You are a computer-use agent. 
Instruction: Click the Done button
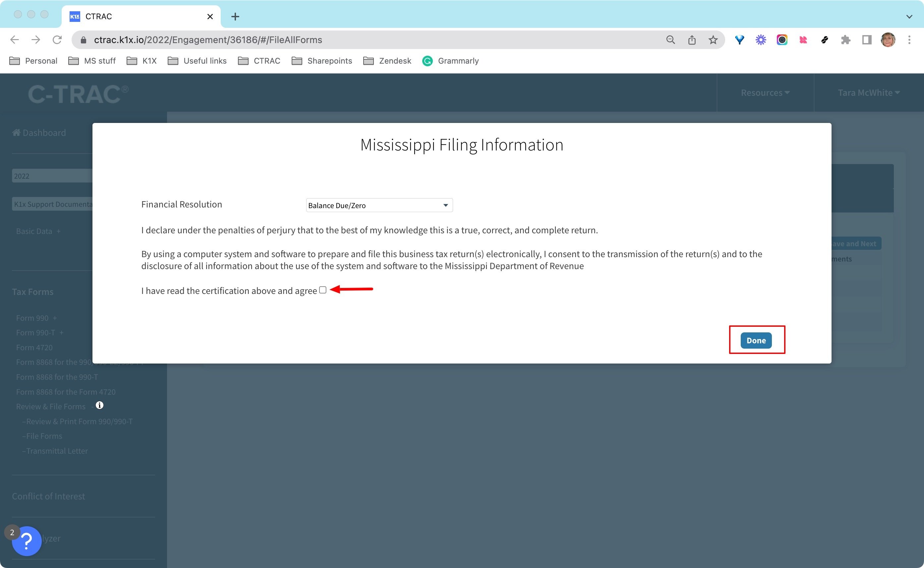pyautogui.click(x=756, y=340)
